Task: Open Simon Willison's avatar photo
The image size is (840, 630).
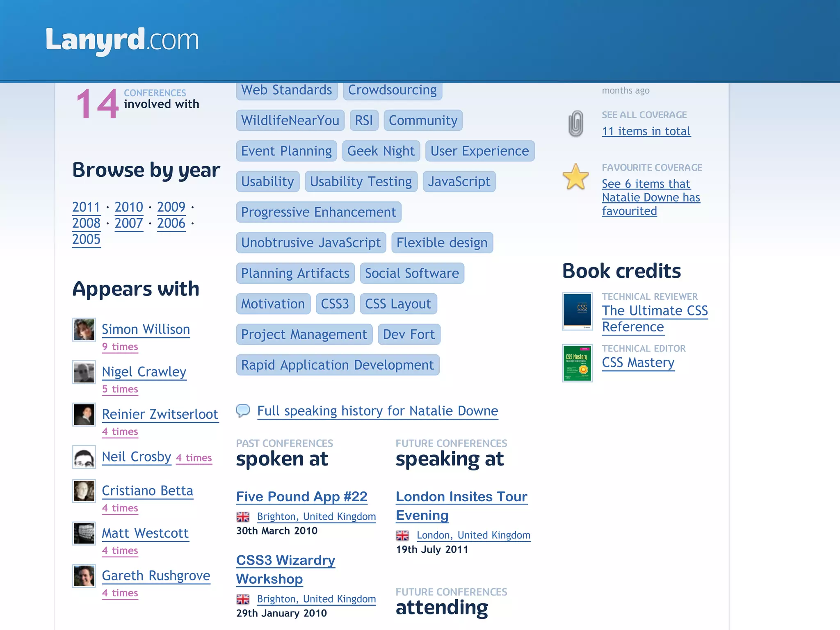Action: 84,330
